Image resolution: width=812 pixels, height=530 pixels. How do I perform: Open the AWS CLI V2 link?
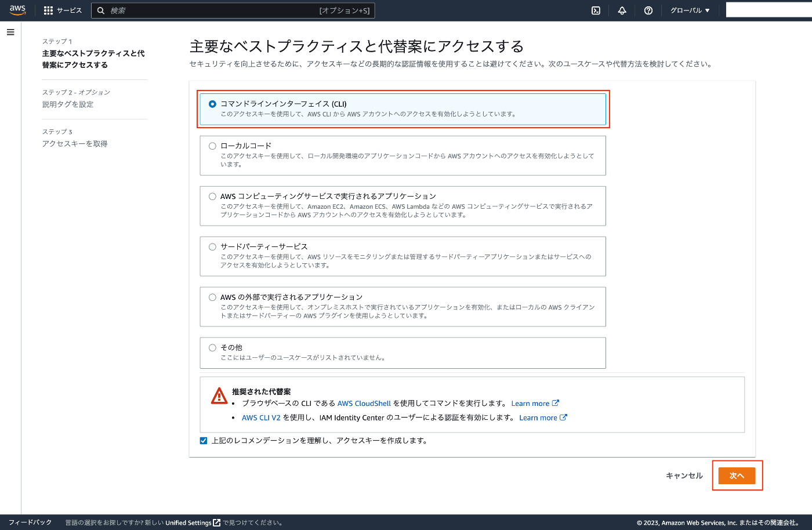point(261,418)
